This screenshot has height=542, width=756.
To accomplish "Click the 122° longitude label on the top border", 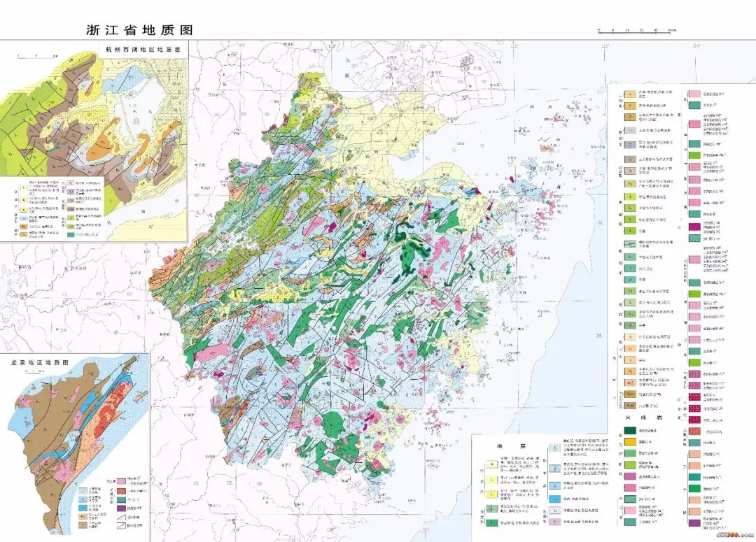I will tap(514, 46).
